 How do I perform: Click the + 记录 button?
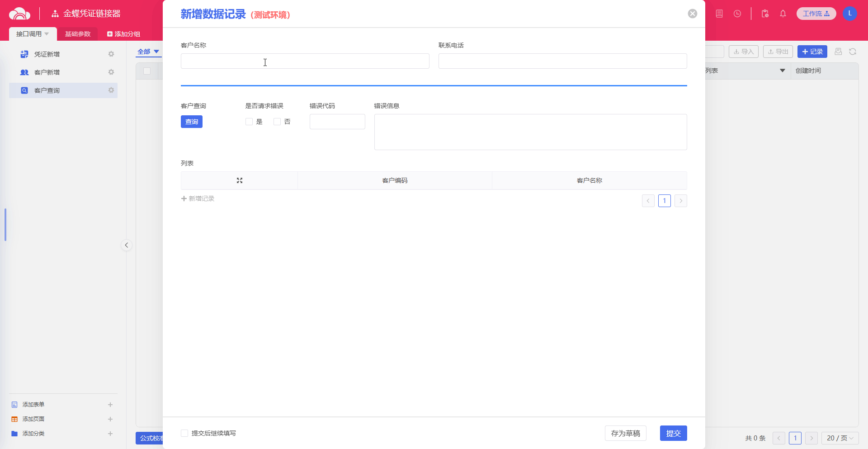pos(812,52)
